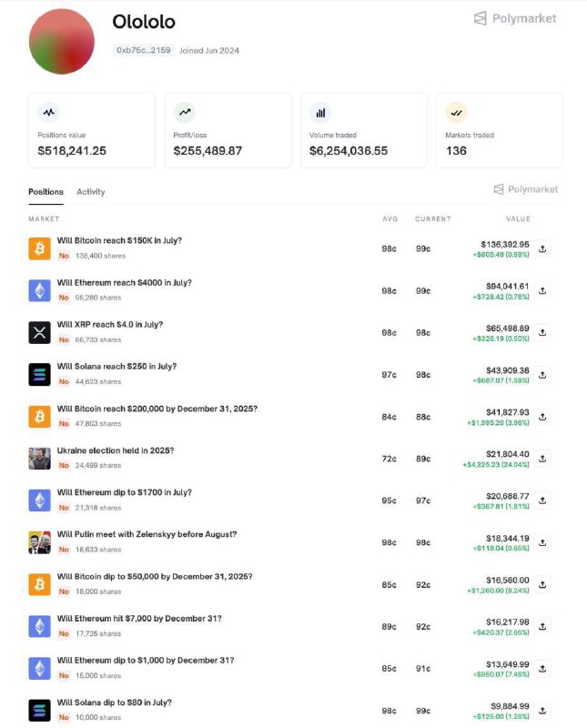This screenshot has width=587, height=728.
Task: Share the Ethereum hit $7,000 position
Action: pos(542,626)
